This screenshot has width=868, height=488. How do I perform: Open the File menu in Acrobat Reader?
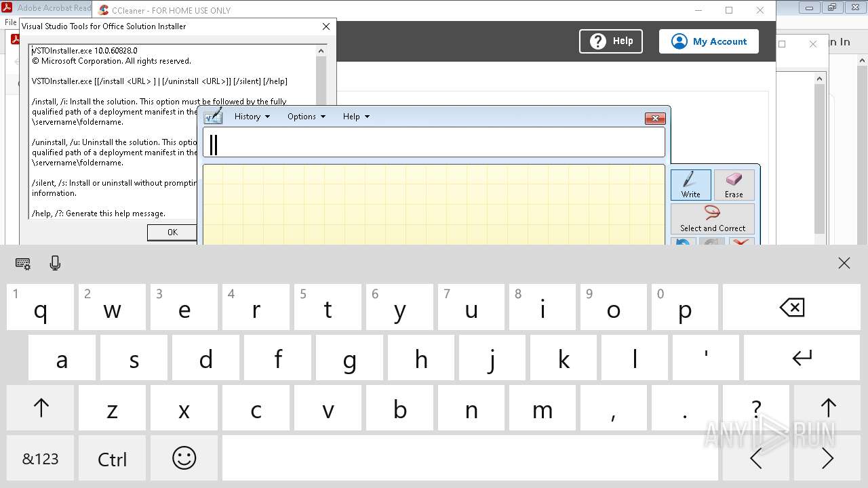[x=10, y=22]
